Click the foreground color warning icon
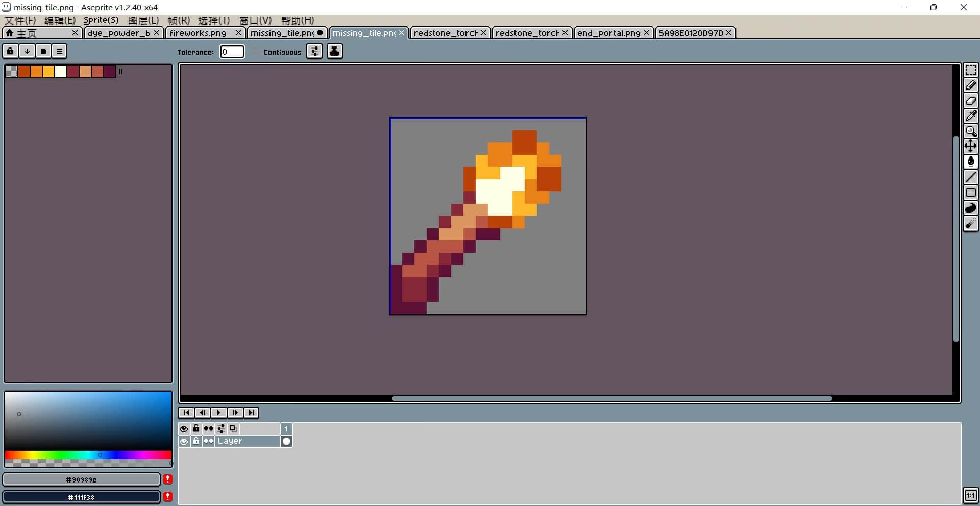The width and height of the screenshot is (980, 506). click(168, 479)
